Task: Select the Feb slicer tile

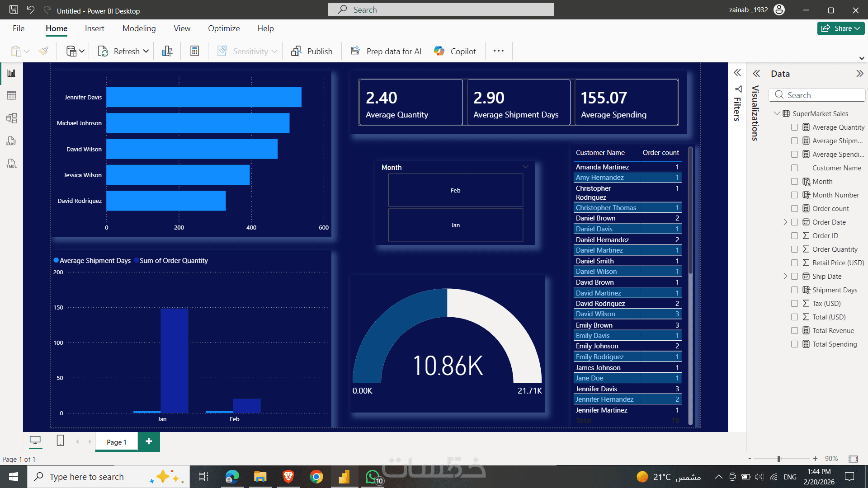Action: 455,190
